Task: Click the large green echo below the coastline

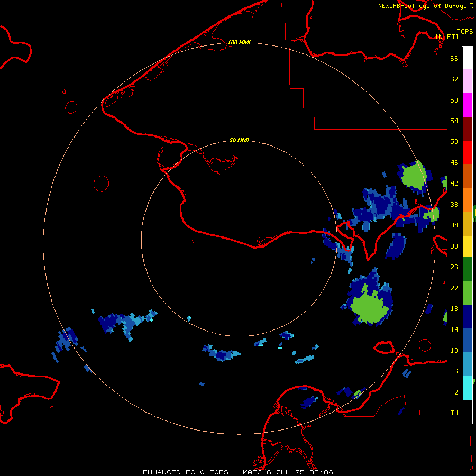Action: pos(369,307)
